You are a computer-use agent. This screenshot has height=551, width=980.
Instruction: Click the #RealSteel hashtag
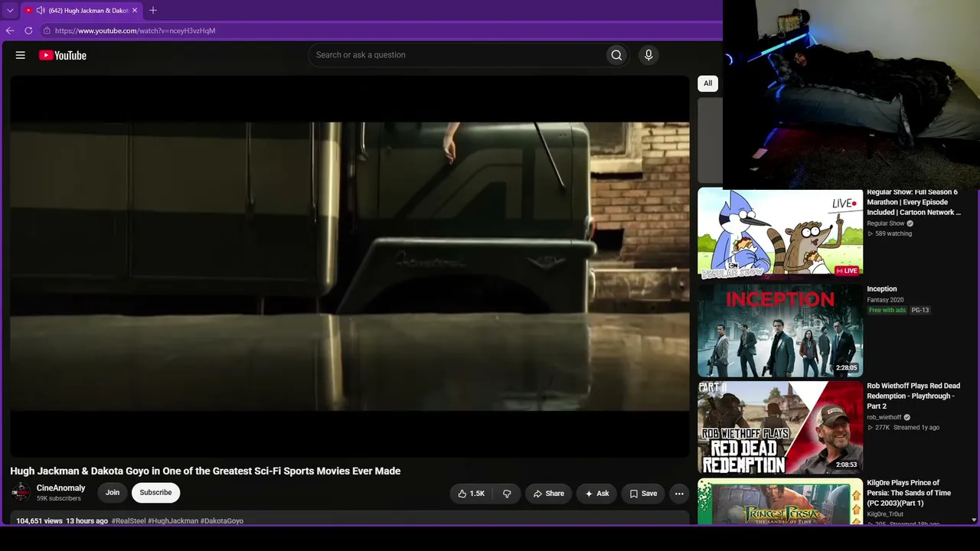click(129, 521)
